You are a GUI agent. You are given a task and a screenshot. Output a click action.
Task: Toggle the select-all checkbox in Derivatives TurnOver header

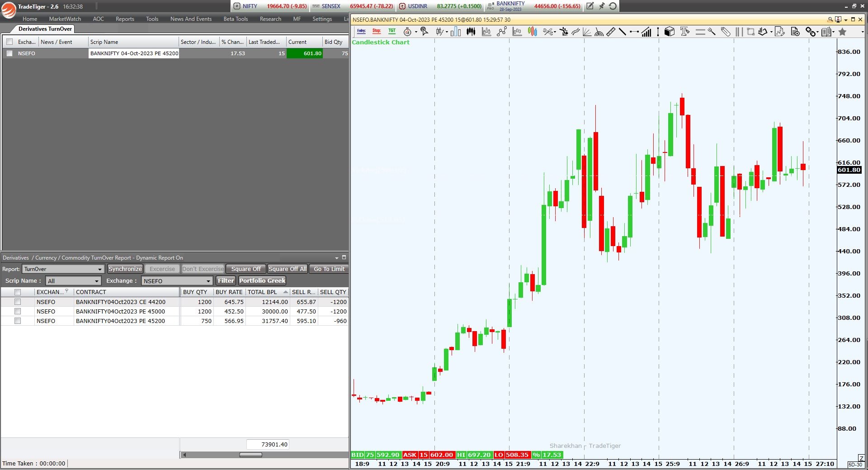tap(9, 42)
